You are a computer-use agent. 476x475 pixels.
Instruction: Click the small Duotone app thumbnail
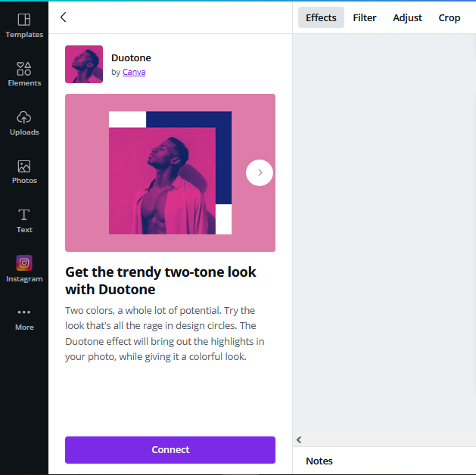[x=84, y=64]
